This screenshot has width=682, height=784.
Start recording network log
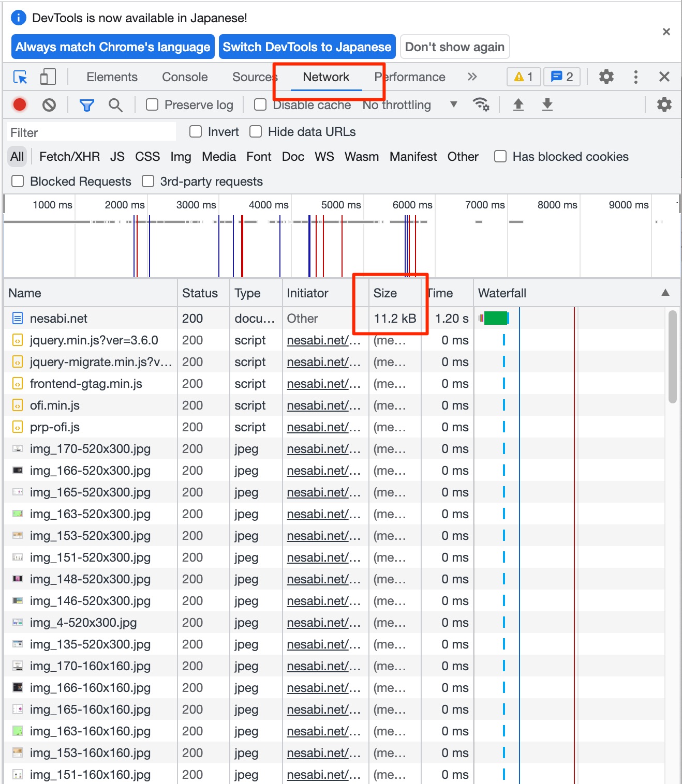pos(19,104)
